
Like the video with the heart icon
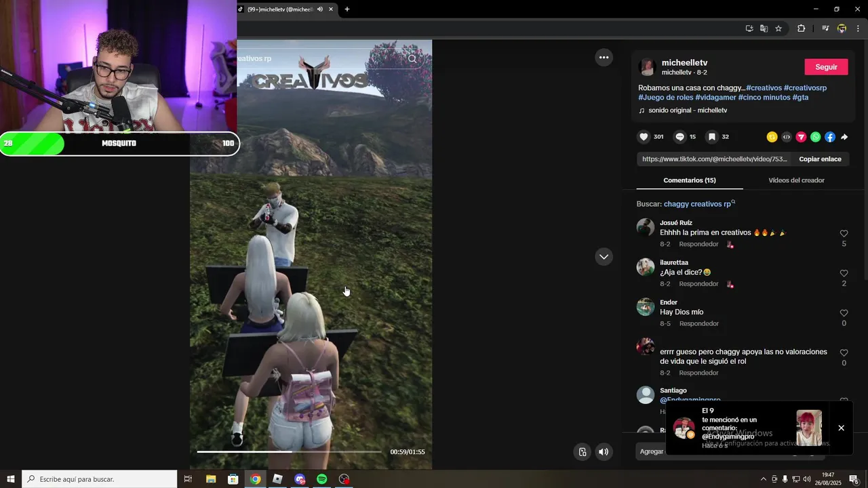point(644,137)
